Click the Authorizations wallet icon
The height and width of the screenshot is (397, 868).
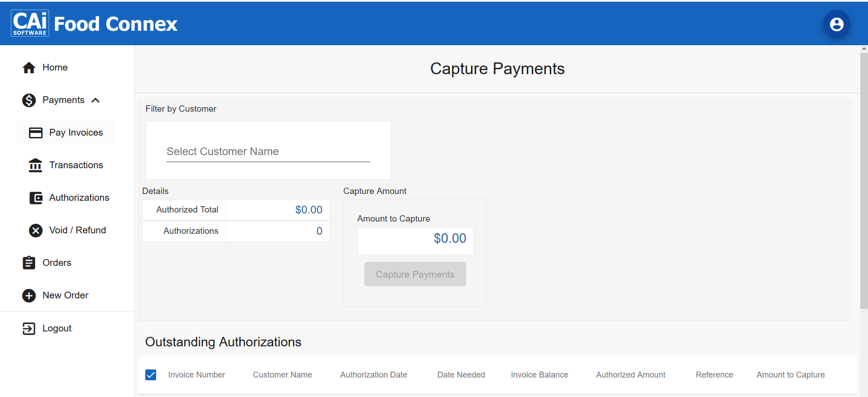tap(36, 198)
